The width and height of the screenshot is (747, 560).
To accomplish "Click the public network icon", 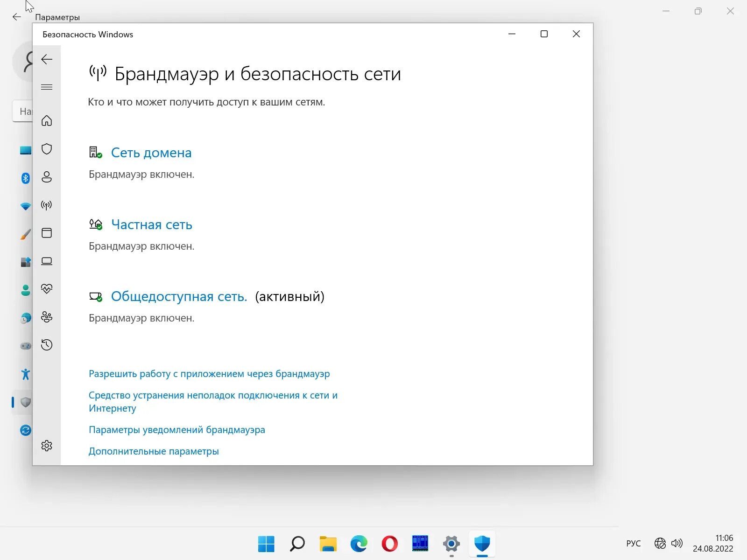I will [x=95, y=296].
